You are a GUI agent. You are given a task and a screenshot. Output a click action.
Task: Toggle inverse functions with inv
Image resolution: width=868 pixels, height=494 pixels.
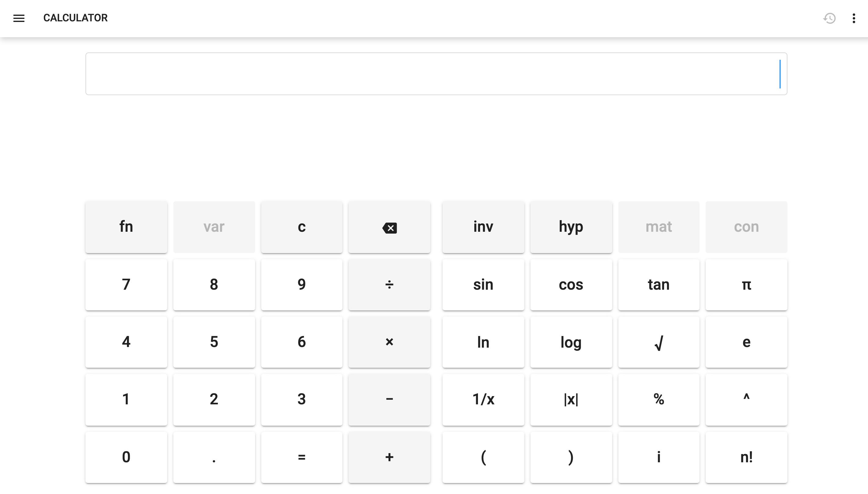click(483, 227)
